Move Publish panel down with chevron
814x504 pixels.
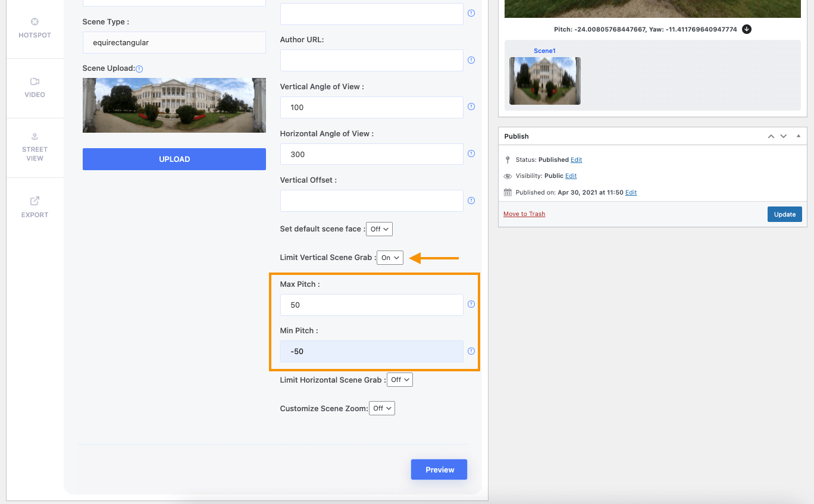784,136
